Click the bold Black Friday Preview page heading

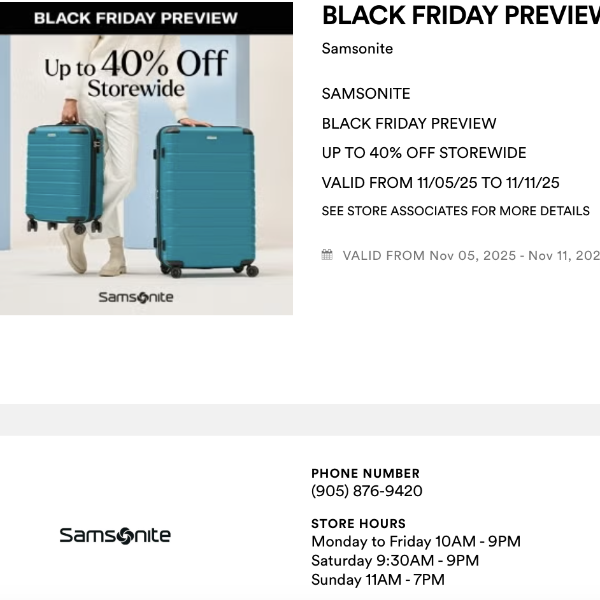pos(460,15)
